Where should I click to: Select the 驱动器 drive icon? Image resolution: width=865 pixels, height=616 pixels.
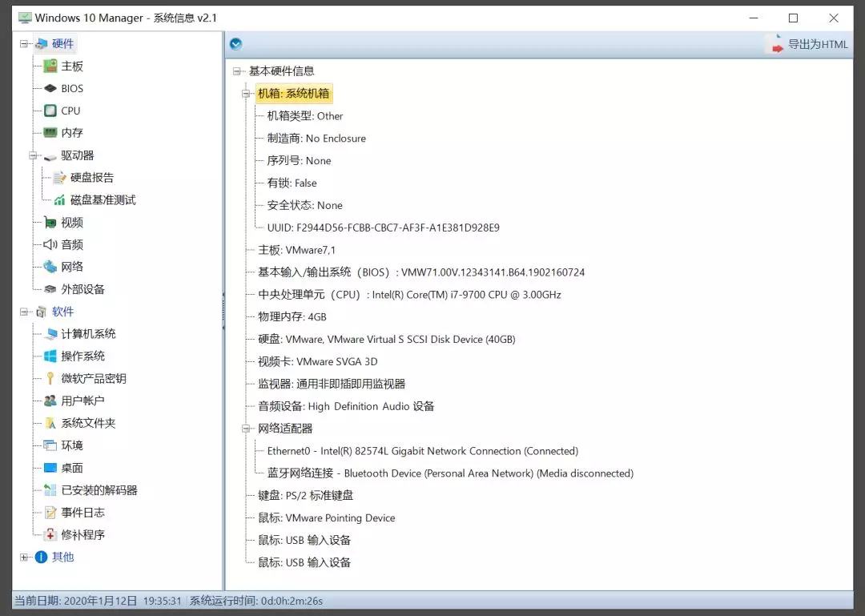pos(50,156)
